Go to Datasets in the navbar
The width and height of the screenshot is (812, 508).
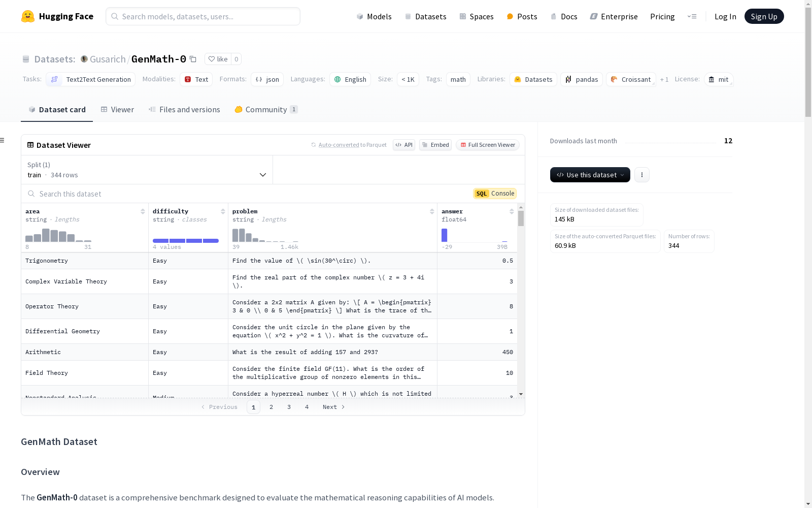(425, 16)
